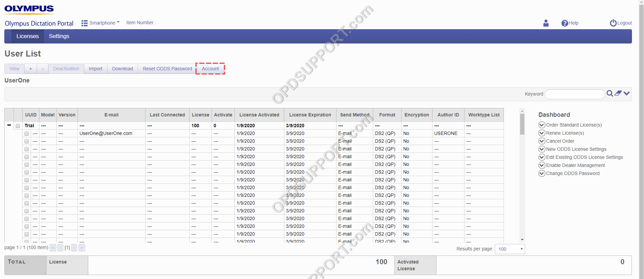The image size is (644, 279).
Task: Open New ODDS License Settings
Action: [x=573, y=149]
